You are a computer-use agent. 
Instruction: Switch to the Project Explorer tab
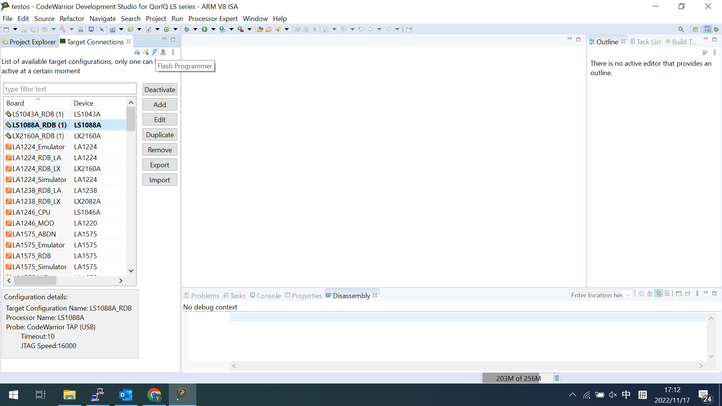(x=29, y=42)
